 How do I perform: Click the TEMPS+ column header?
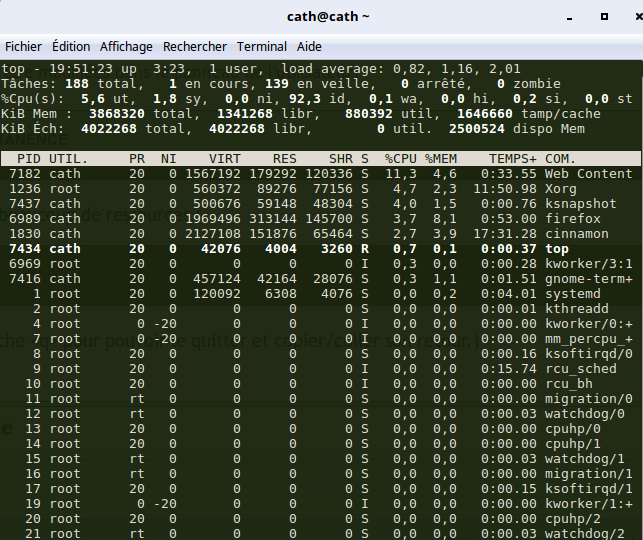pos(513,159)
